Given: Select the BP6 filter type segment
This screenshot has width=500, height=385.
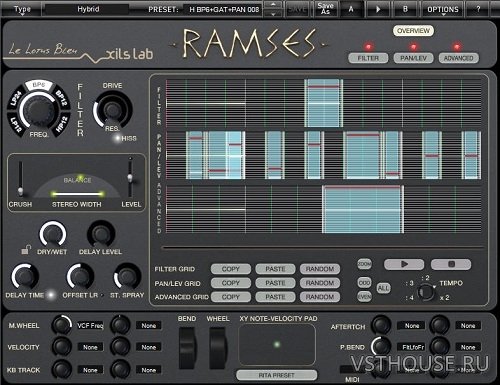Looking at the screenshot, I should click(x=39, y=85).
